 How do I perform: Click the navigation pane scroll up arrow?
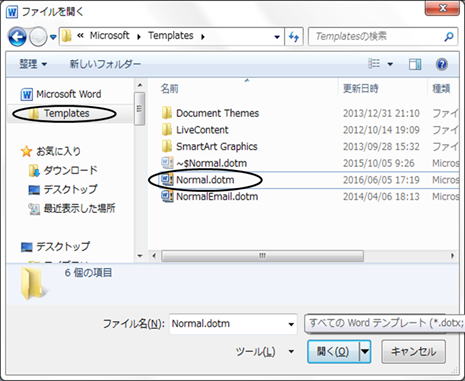point(140,85)
